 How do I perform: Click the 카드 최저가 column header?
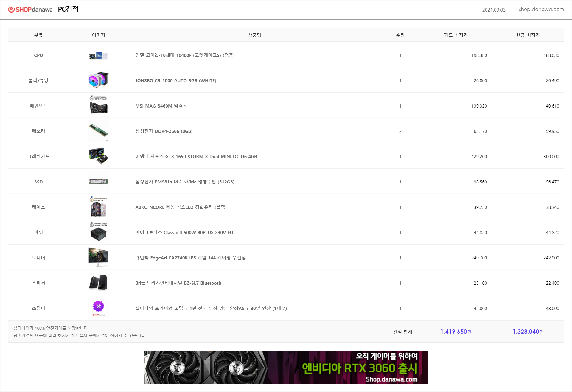[x=456, y=35]
